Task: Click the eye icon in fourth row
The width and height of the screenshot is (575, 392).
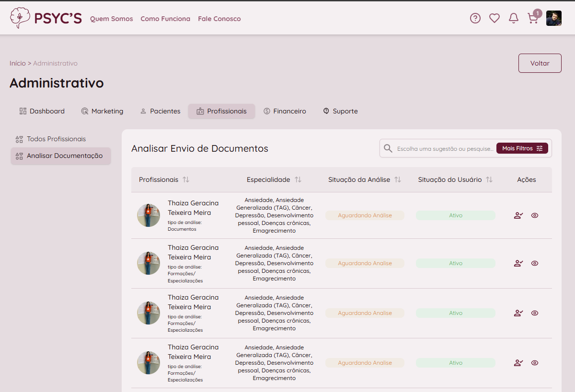Action: [x=535, y=363]
